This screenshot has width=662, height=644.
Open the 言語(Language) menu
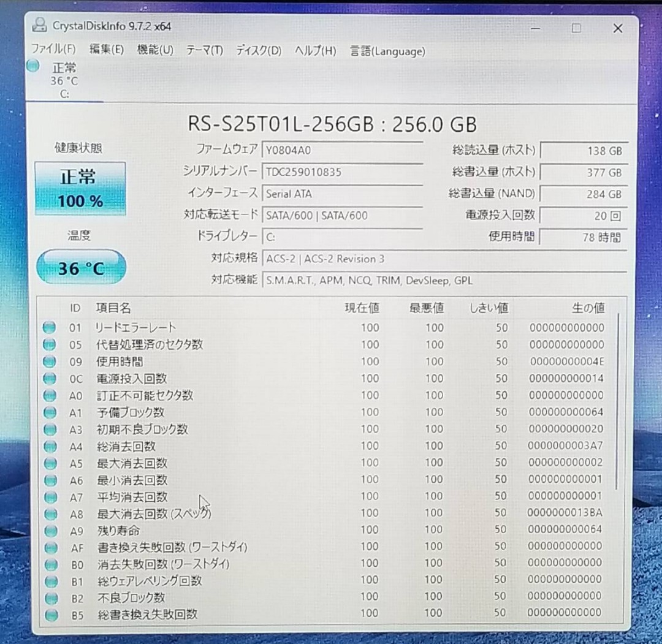pos(387,51)
